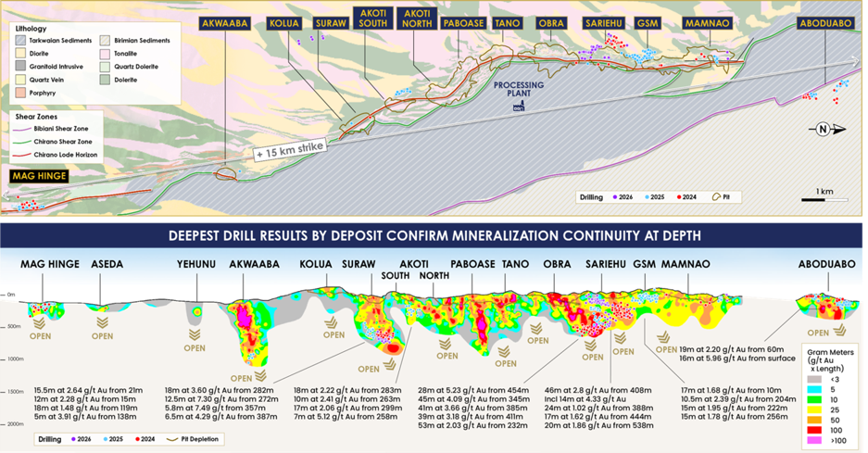Click the Chirano Lode Horizon legend line

point(23,155)
